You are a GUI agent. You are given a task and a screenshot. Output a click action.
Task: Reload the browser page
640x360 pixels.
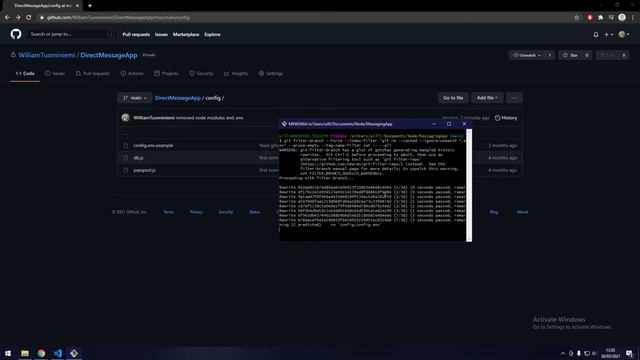pos(29,18)
